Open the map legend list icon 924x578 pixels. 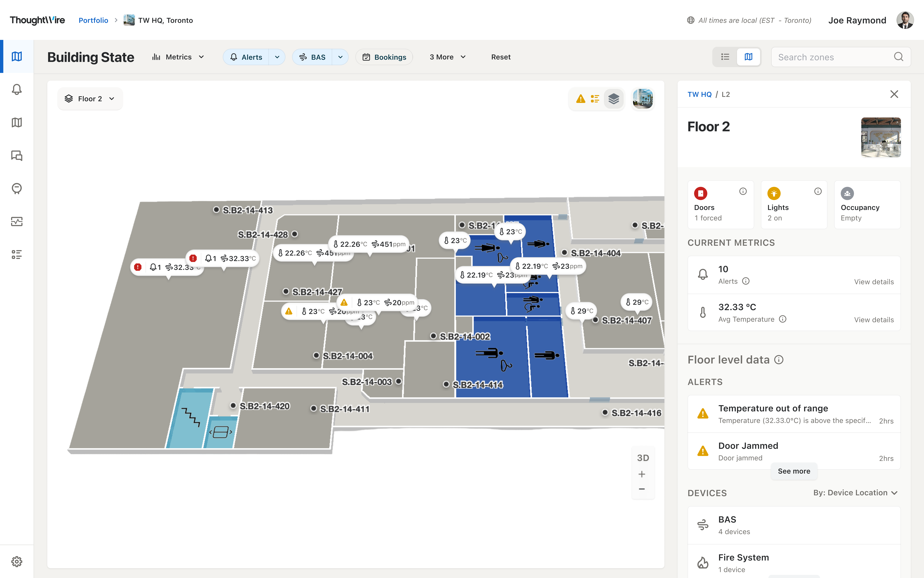[x=595, y=99]
